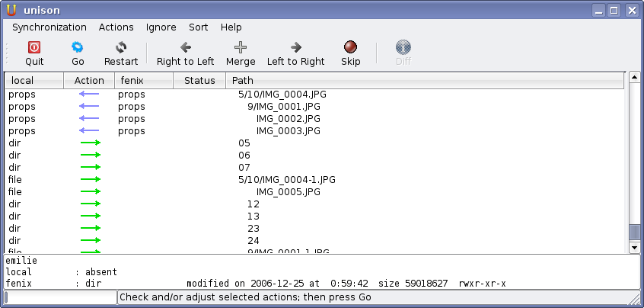Image resolution: width=644 pixels, height=308 pixels.
Task: Click the green right arrow for 05
Action: [91, 143]
